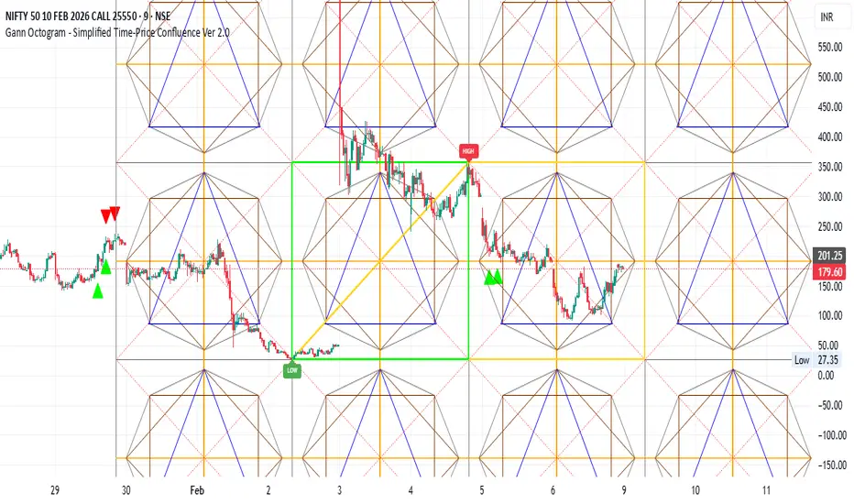The width and height of the screenshot is (854, 504).
Task: Click date 10 on time axis
Action: pos(695,490)
